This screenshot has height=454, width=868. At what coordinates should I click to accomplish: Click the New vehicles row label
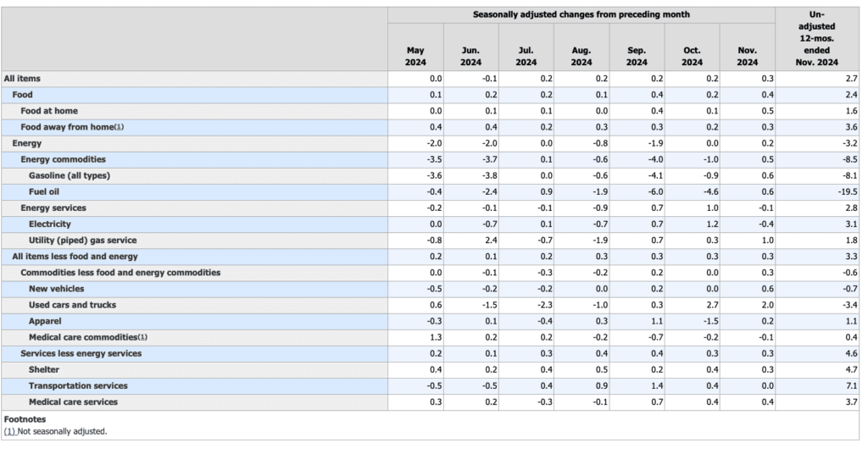[x=56, y=289]
